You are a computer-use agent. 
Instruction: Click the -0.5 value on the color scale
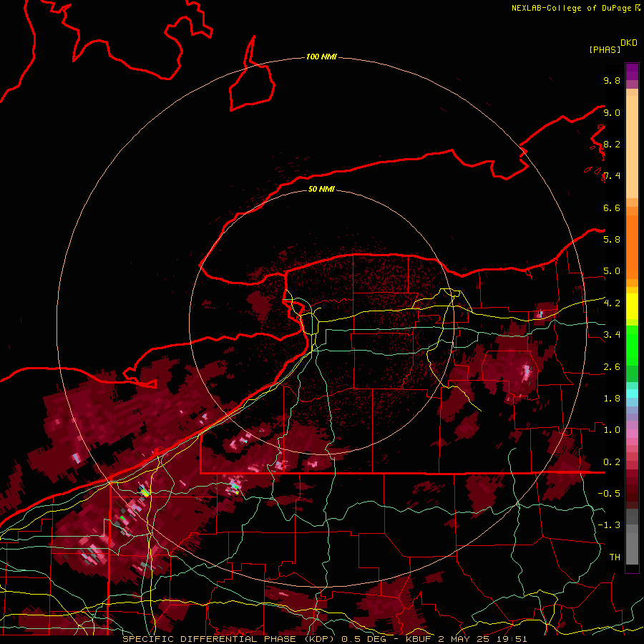(609, 493)
